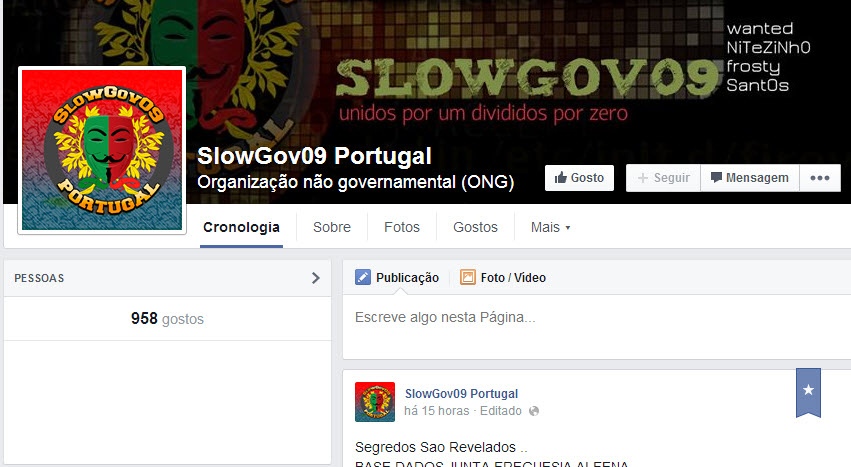Screen dimensions: 851x467
Task: Expand the Pessoas section chevron arrow
Action: tap(315, 278)
